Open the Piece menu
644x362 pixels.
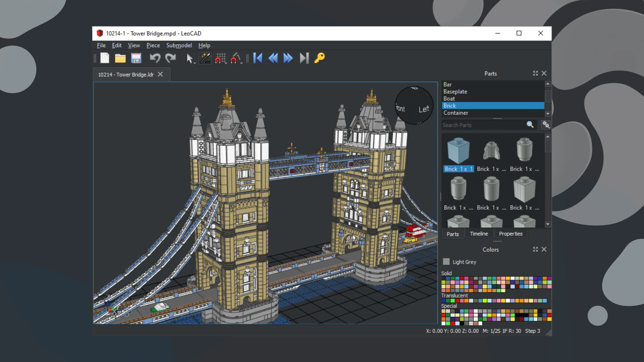pos(153,45)
